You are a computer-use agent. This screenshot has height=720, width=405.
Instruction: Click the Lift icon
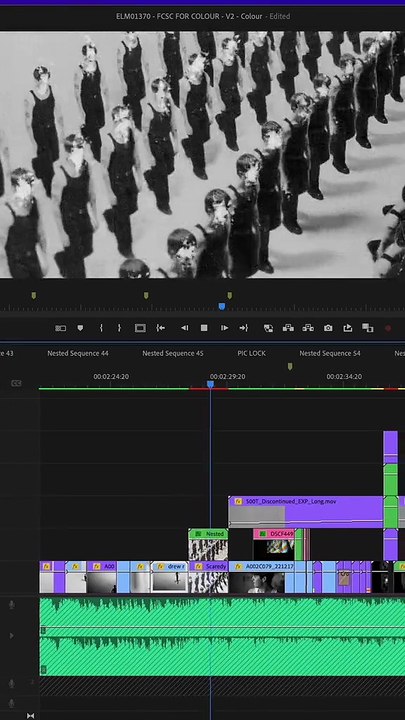[288, 328]
